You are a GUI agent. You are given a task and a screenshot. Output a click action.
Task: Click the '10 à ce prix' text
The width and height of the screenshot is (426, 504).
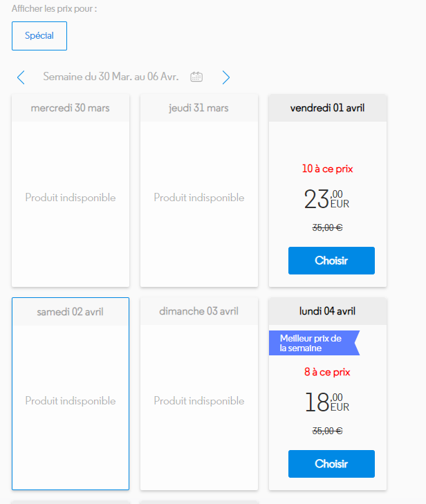tap(328, 169)
